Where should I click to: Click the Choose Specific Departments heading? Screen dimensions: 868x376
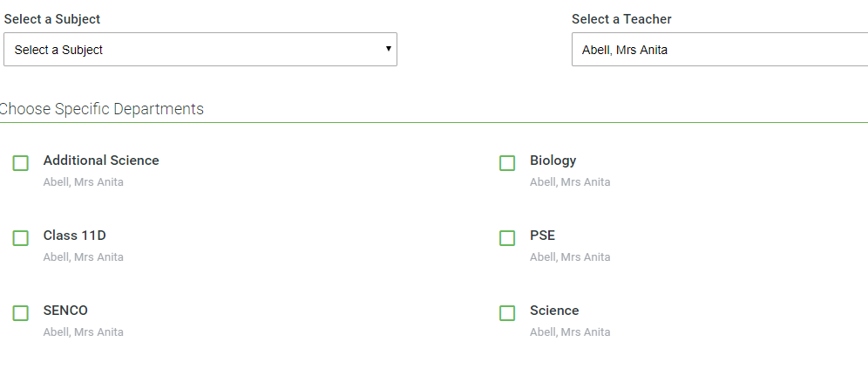pos(101,109)
